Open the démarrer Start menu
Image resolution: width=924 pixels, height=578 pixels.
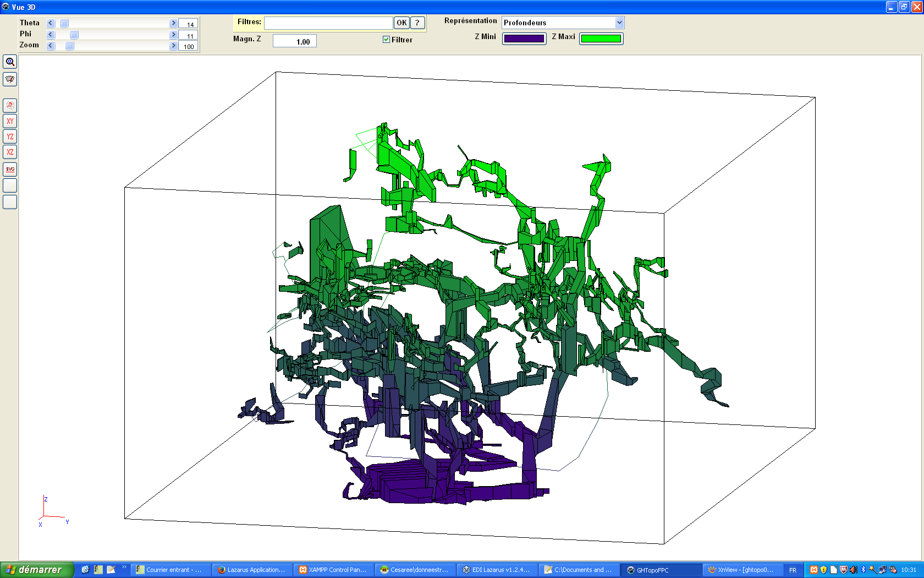tap(37, 570)
